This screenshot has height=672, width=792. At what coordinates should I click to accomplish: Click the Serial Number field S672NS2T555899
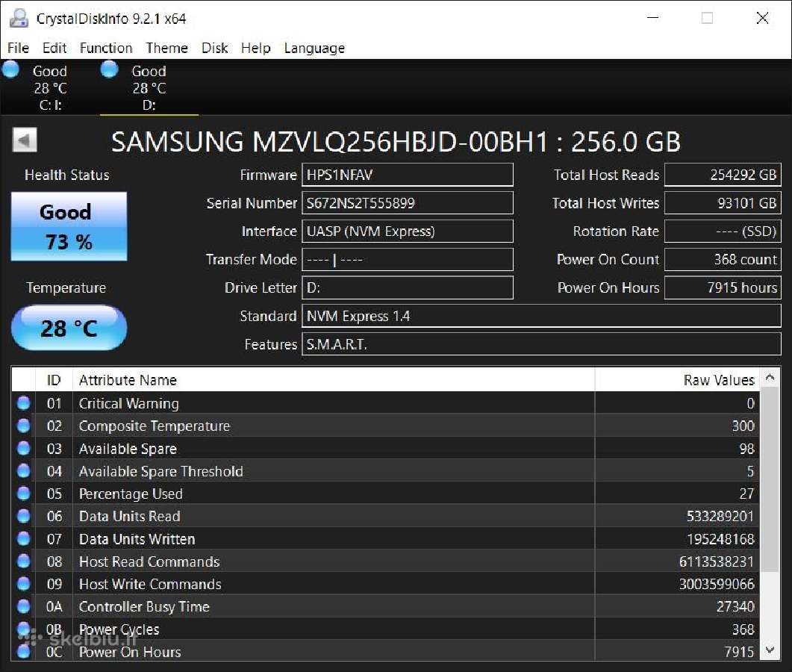[407, 203]
